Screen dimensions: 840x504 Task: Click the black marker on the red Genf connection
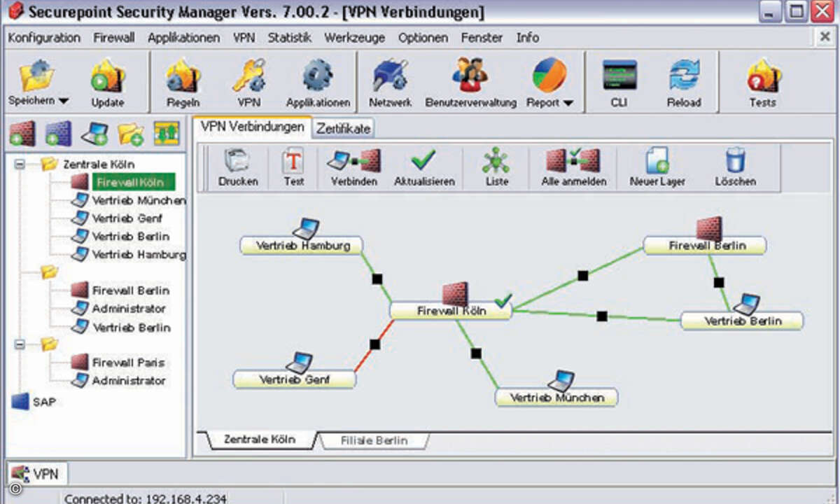pyautogui.click(x=374, y=344)
